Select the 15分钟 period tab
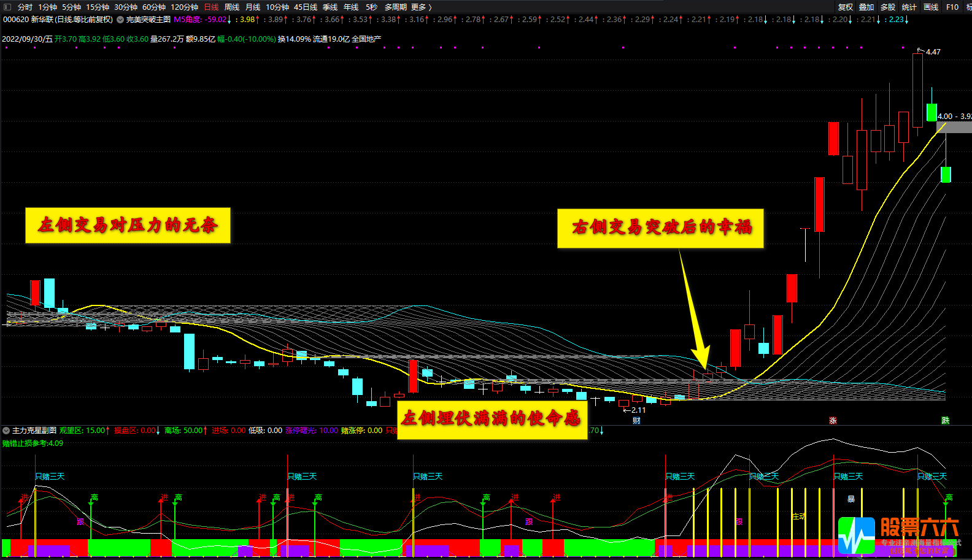Screen dimensions: 972x560 tap(98, 7)
